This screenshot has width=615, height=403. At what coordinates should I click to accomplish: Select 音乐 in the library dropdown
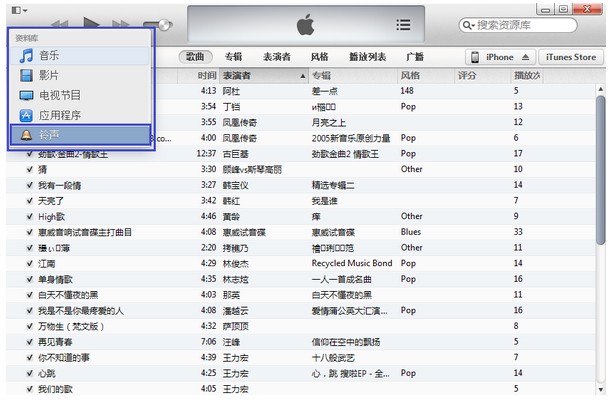click(50, 56)
